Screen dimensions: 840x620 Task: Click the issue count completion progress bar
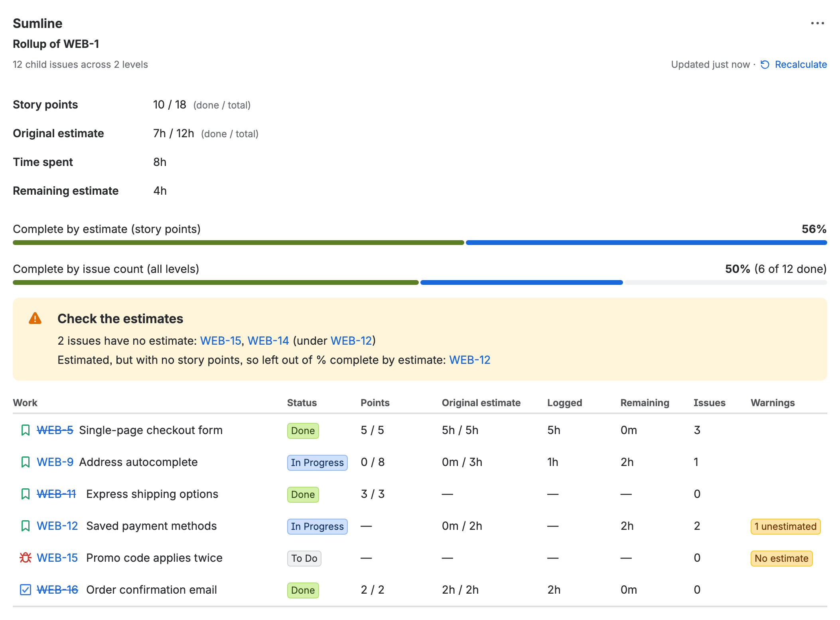coord(420,282)
